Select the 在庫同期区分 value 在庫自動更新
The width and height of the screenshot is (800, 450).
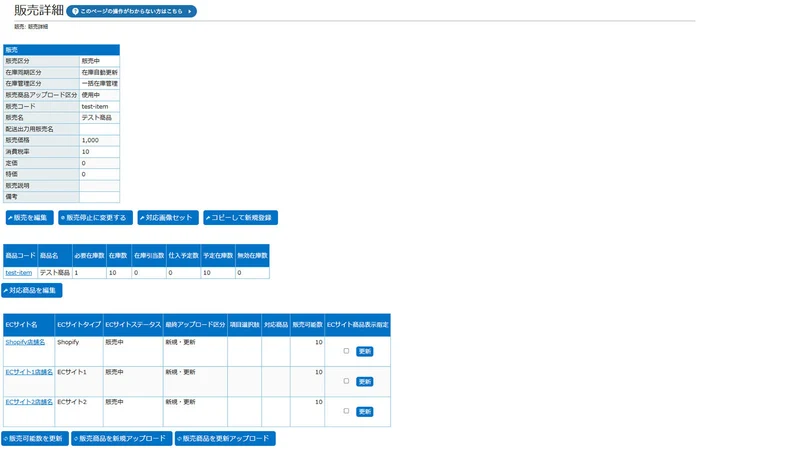[x=99, y=72]
